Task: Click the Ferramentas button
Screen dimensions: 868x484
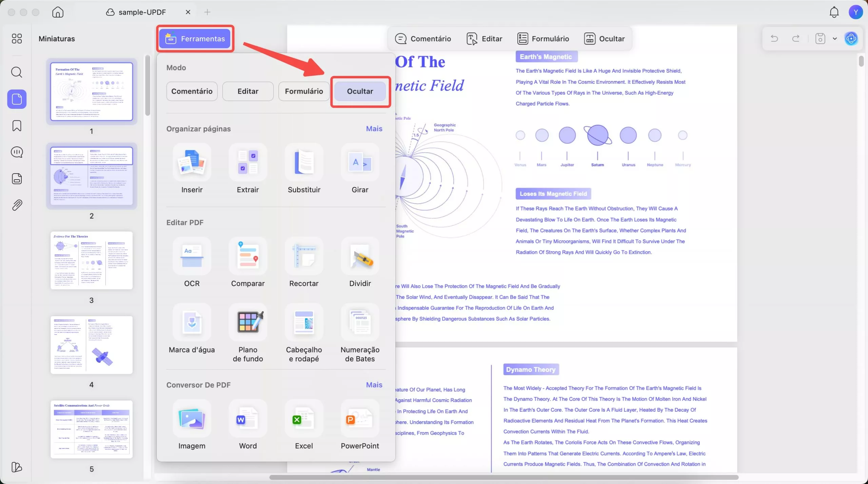Action: [195, 39]
